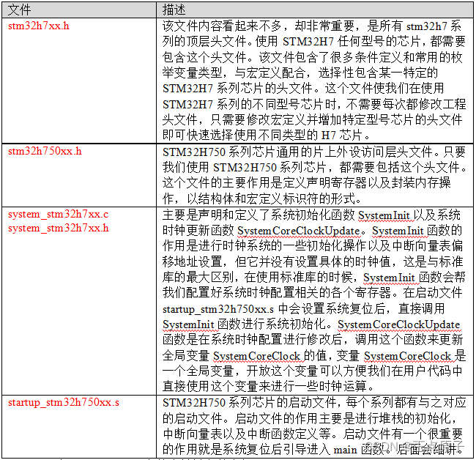
Task: Click the description line starting 主要是声明和定义了系统初始化函数
Action: click(x=311, y=215)
